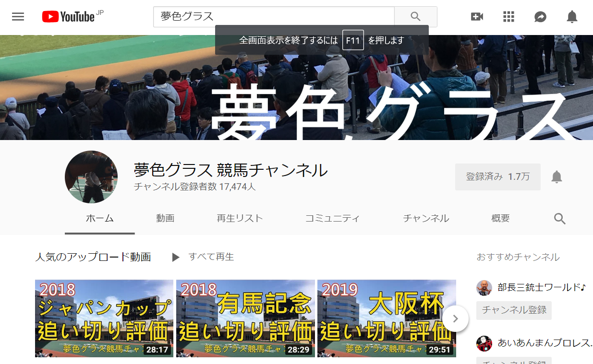Screen dimensions: 593x364
Task: Click すべて再生 to play all
Action: click(203, 257)
